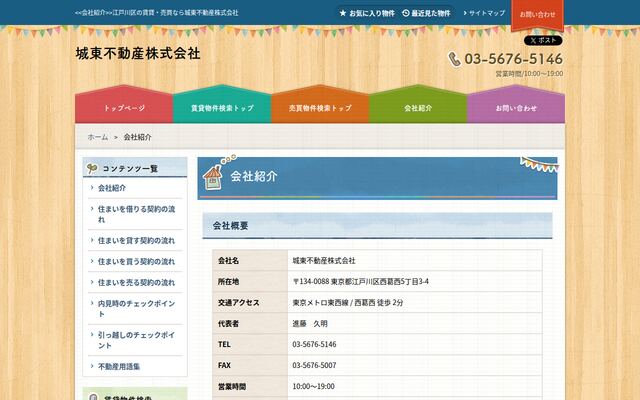Open the サイトマップ link
The image size is (640, 400).
[487, 13]
